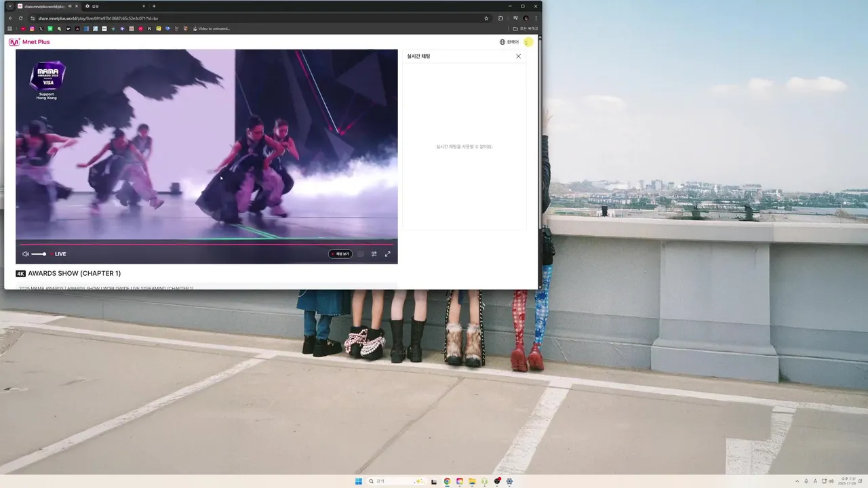Screen dimensions: 868x488
Task: Expand the tab search dropdown arrow
Action: tap(9, 6)
